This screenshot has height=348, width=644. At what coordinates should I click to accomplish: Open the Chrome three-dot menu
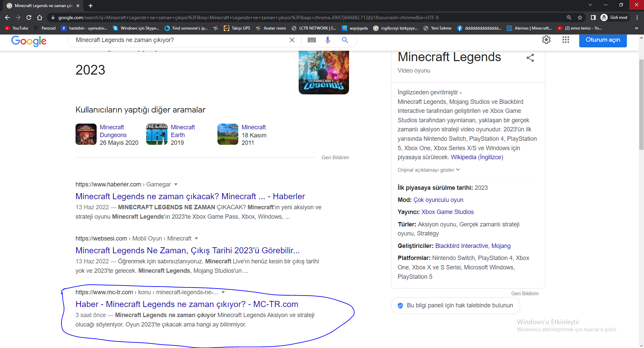(x=637, y=17)
